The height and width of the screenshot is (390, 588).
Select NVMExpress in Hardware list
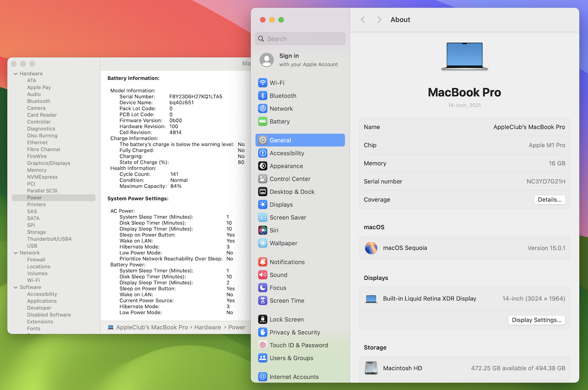coord(42,177)
